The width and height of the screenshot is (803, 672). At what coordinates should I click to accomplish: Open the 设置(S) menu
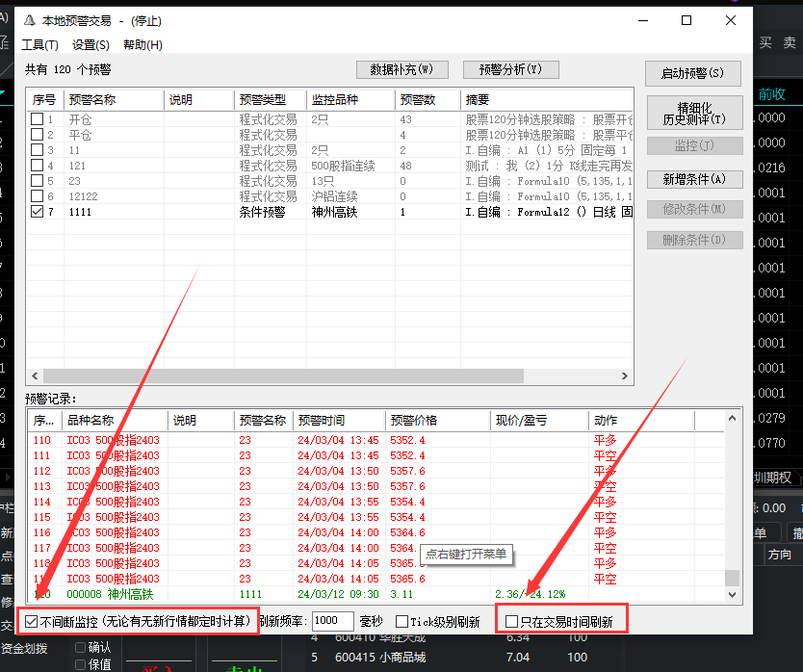(91, 45)
